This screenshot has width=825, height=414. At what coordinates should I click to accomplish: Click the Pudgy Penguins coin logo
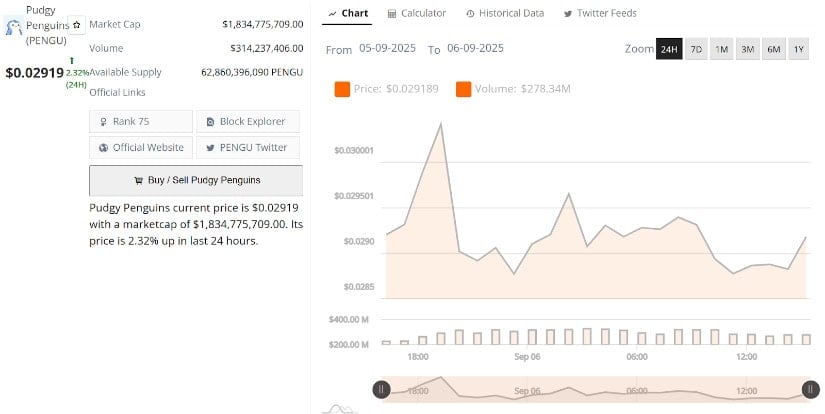[13, 26]
